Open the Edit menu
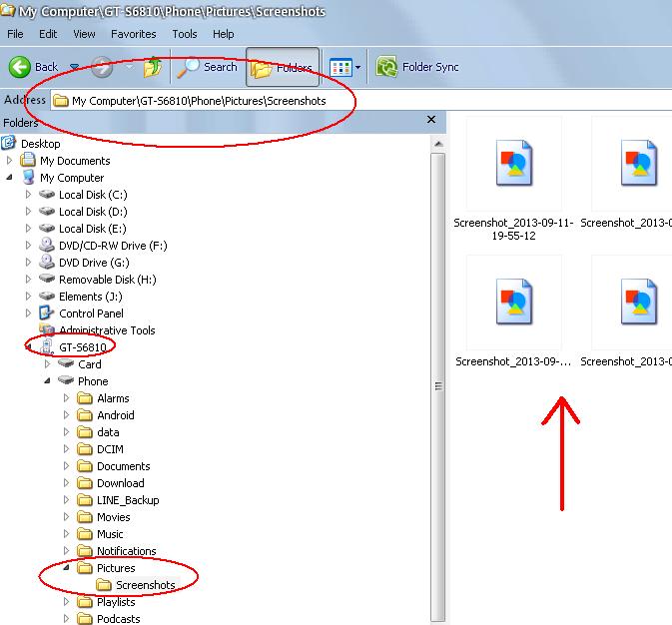672x625 pixels. (x=48, y=34)
